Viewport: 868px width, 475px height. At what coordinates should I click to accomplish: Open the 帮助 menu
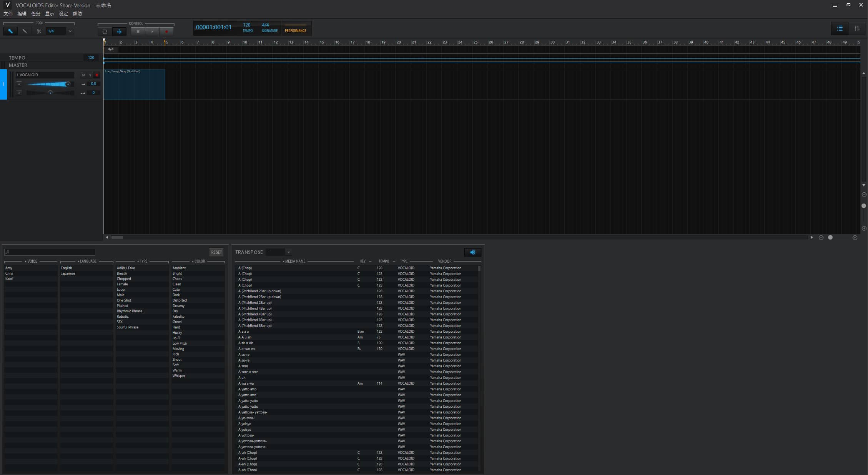(77, 14)
